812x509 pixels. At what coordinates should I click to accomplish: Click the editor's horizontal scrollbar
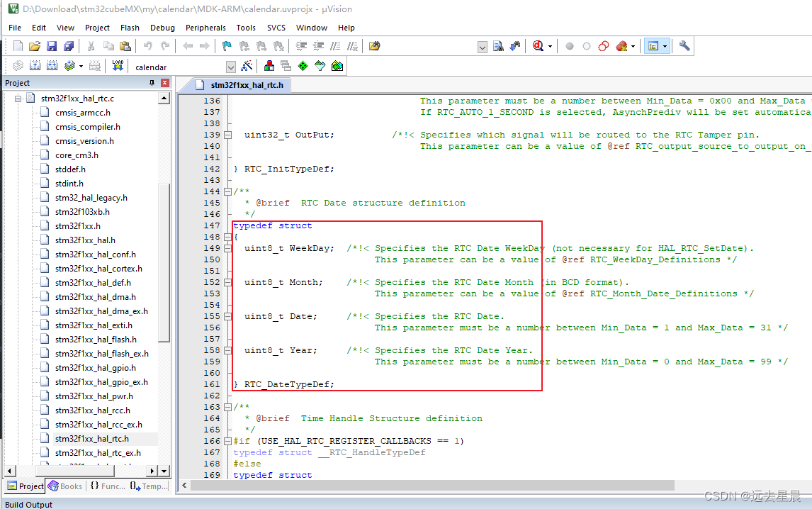point(425,486)
